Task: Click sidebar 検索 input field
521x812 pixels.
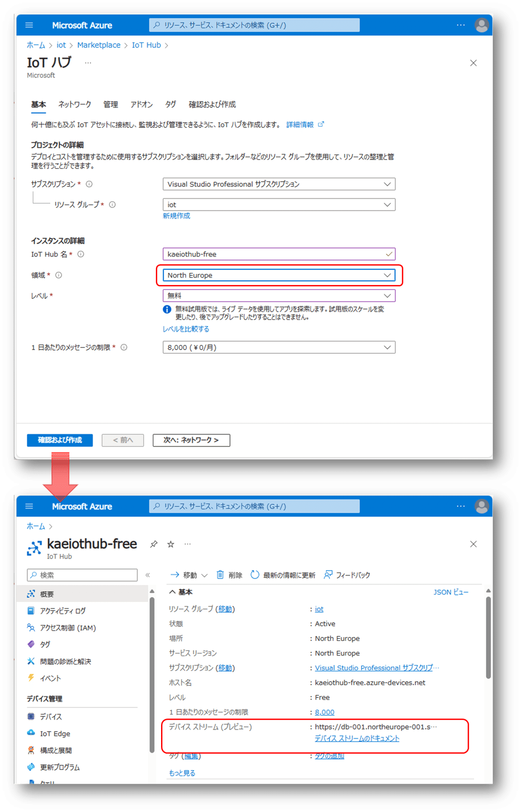Action: tap(82, 575)
